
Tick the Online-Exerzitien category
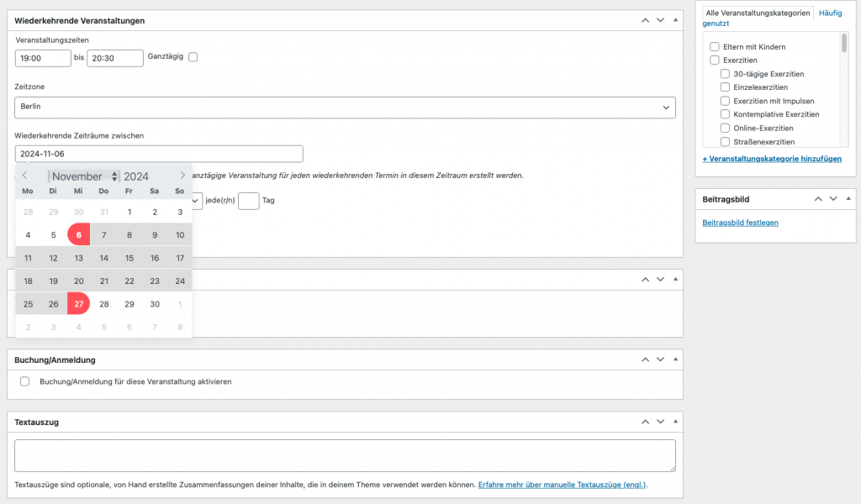coord(725,128)
